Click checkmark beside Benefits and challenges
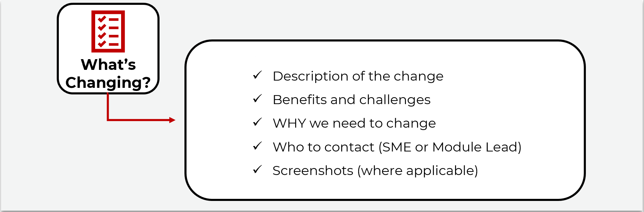 click(x=257, y=99)
